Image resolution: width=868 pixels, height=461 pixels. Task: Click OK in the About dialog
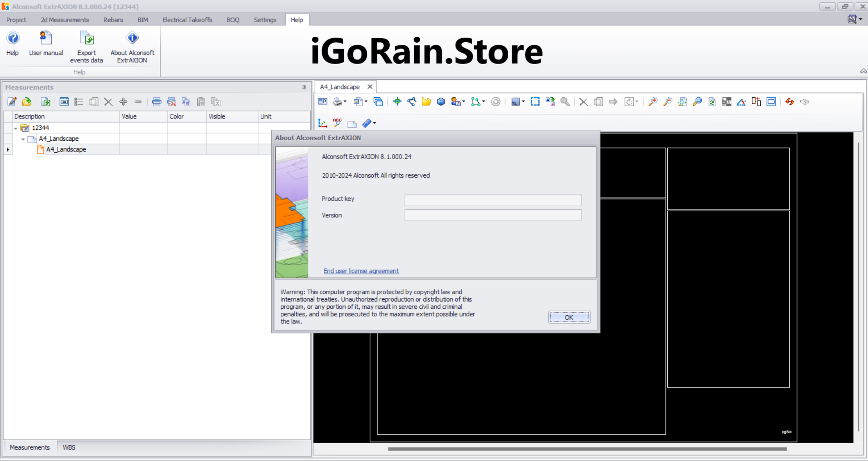(x=569, y=317)
